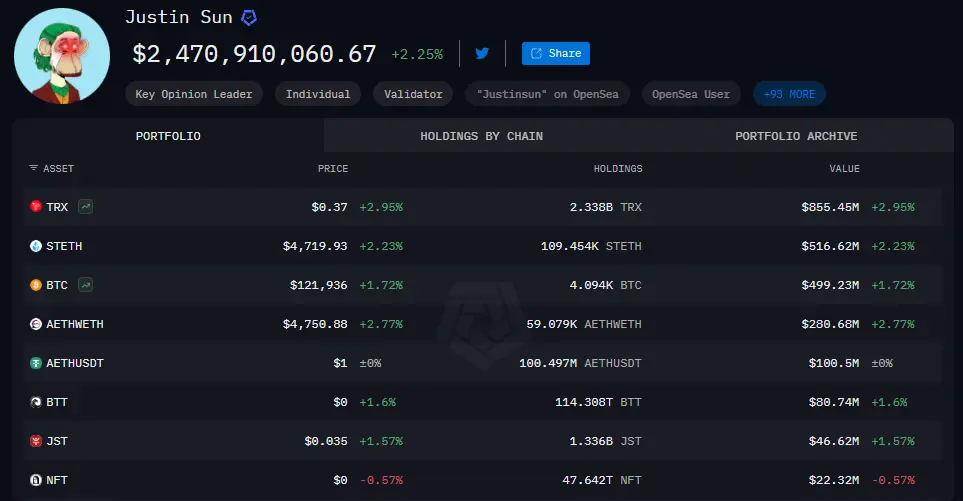Click the Twitter bird icon
The image size is (963, 501).
(482, 53)
